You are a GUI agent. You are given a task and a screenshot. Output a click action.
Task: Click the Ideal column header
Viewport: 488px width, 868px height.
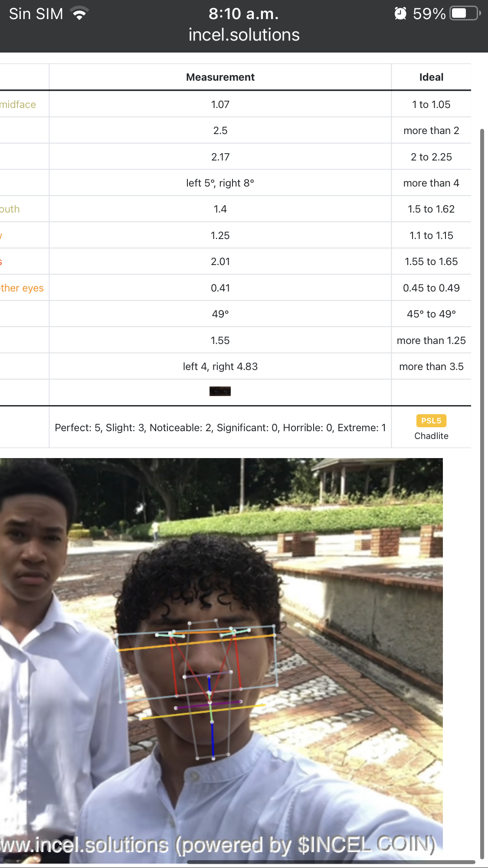(431, 77)
